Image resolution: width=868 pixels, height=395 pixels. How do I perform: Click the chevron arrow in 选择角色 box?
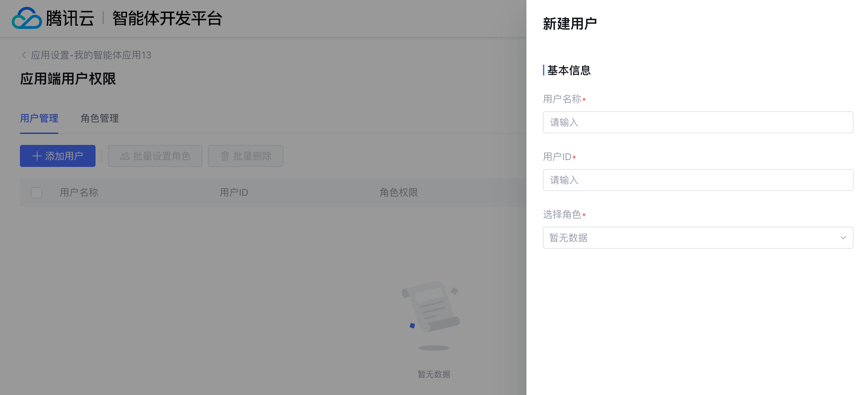point(843,238)
